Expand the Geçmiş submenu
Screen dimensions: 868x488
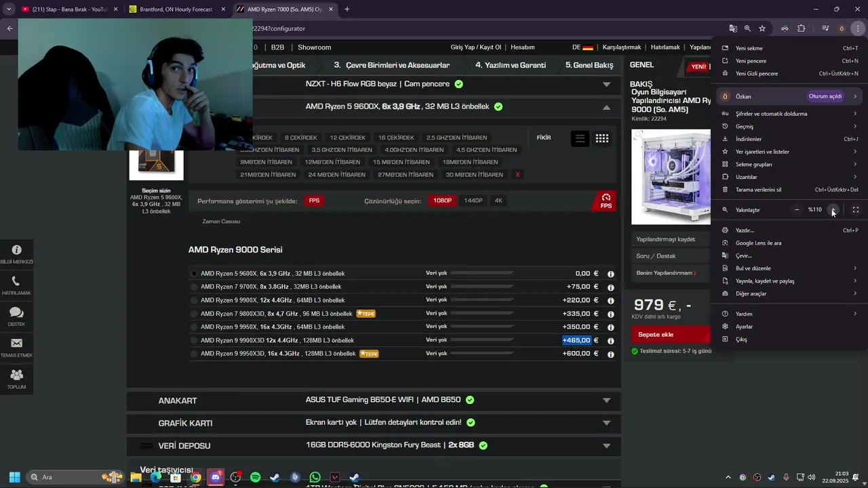(x=790, y=127)
